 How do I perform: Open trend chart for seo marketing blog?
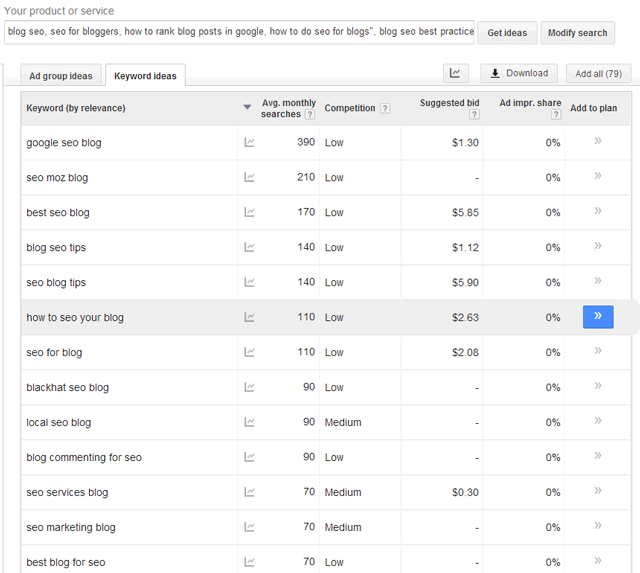(x=249, y=527)
